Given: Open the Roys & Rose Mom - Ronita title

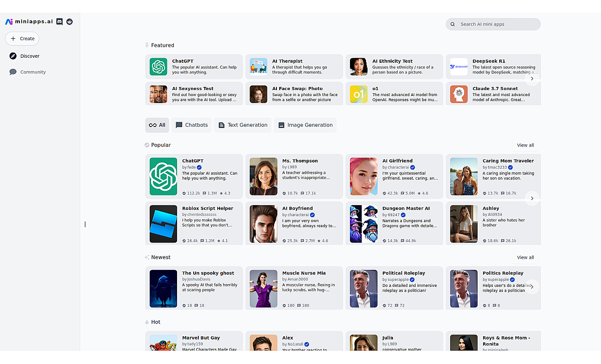Looking at the screenshot, I should tap(506, 341).
